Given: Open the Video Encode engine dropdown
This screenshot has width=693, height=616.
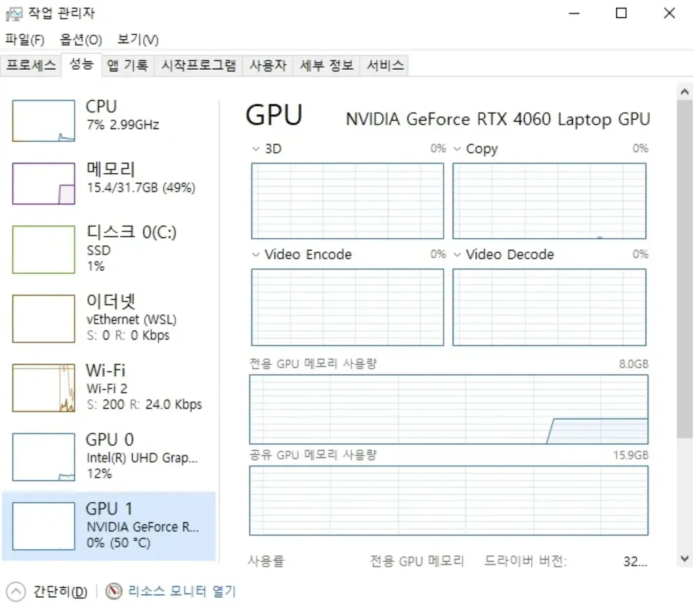Looking at the screenshot, I should click(x=256, y=254).
